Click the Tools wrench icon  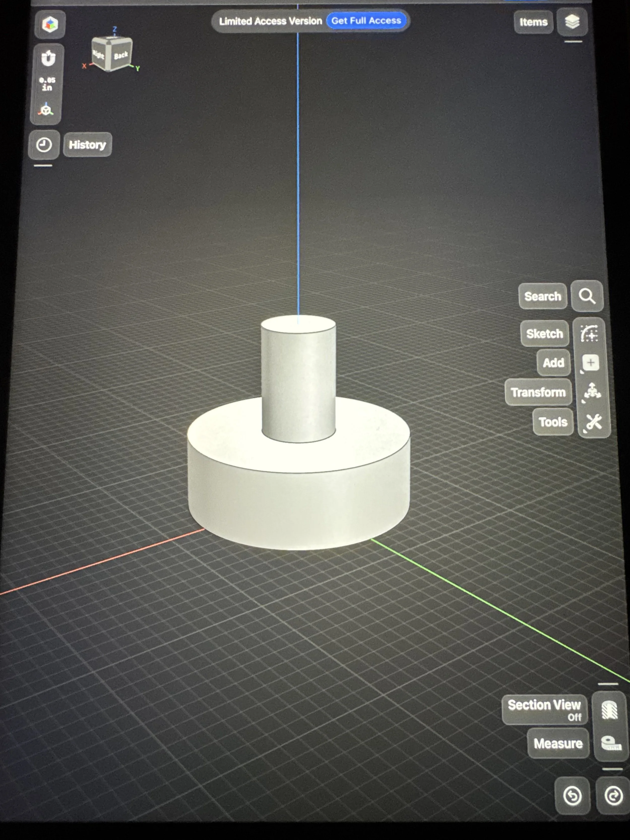pyautogui.click(x=593, y=422)
